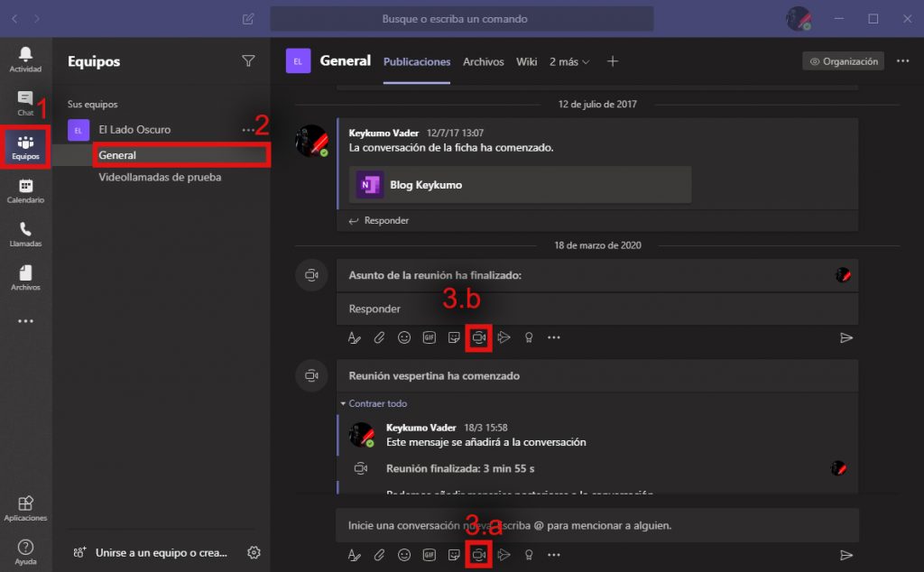Viewport: 924px width, 572px height.
Task: Go to Llamadas in the left rail
Action: coord(25,233)
